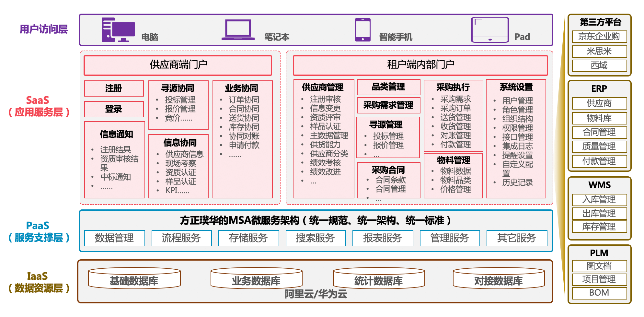Viewport: 644px width, 317px height.
Task: Click the laptop icon
Action: 238,30
